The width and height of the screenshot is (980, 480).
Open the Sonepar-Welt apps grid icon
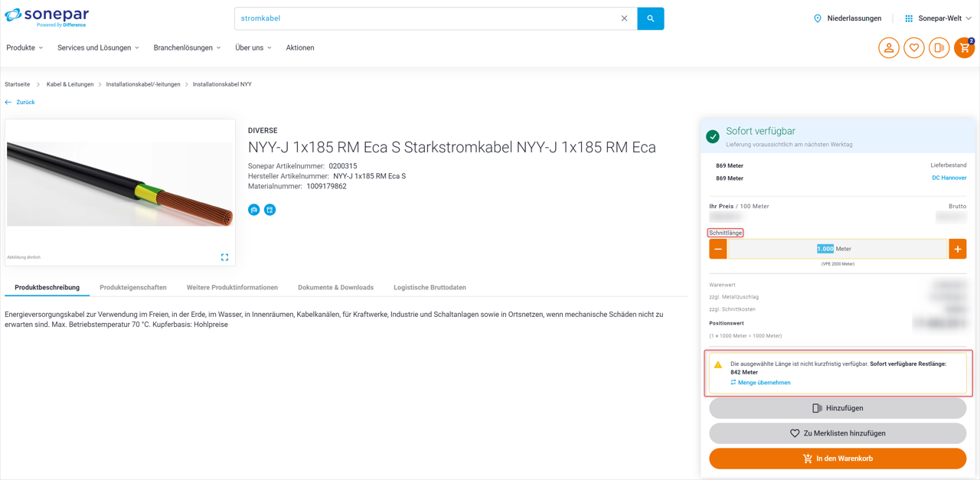[909, 18]
